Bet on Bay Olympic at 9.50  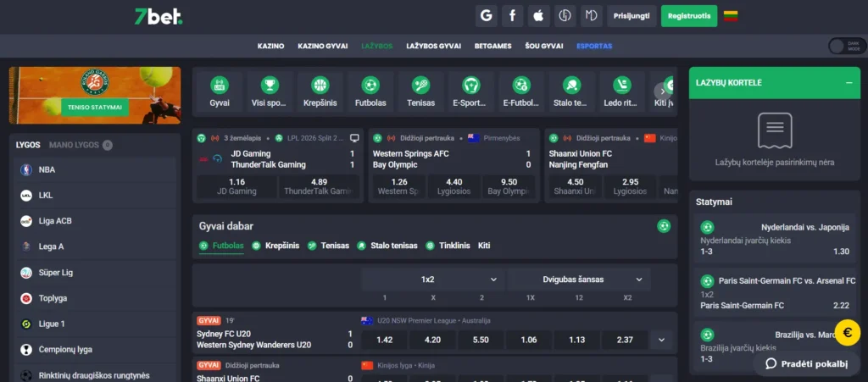(509, 187)
